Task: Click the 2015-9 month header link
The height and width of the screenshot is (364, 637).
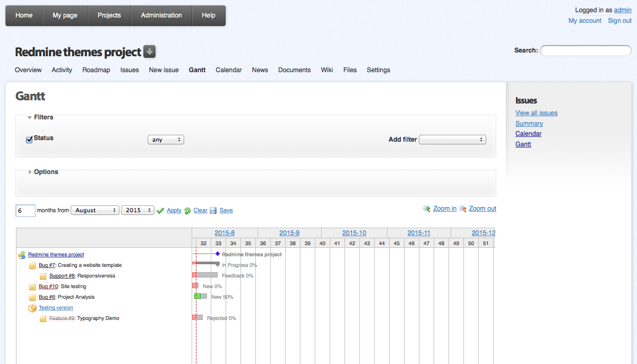Action: [x=289, y=233]
